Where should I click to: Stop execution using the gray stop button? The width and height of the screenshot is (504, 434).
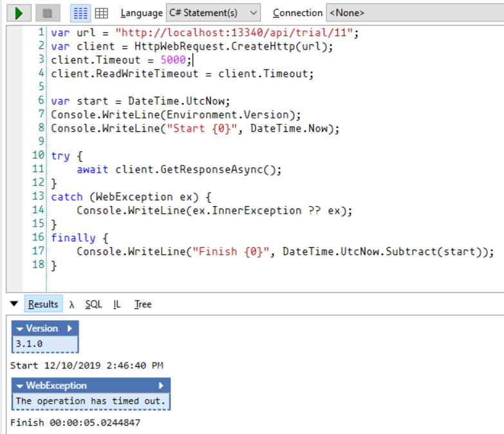[x=48, y=13]
